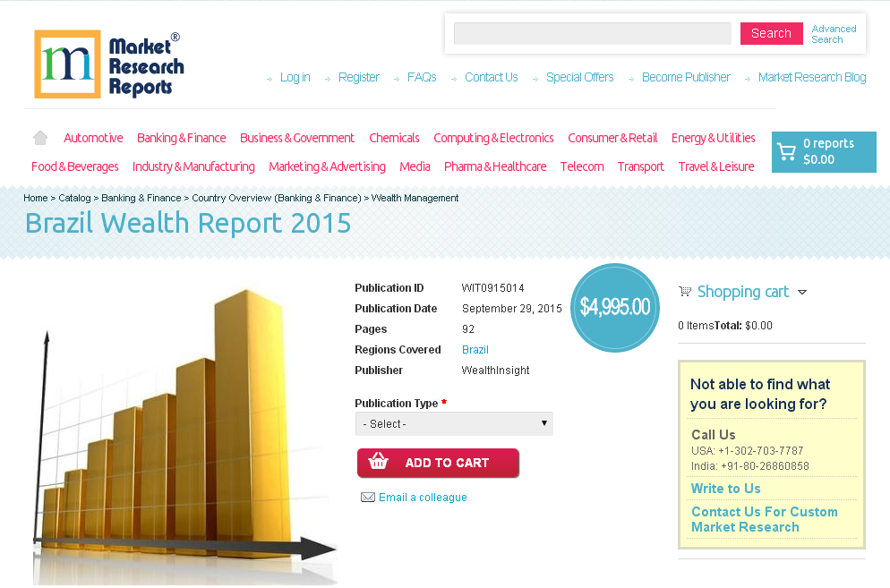Select the Chemicals category
The height and width of the screenshot is (588, 890).
click(x=394, y=138)
